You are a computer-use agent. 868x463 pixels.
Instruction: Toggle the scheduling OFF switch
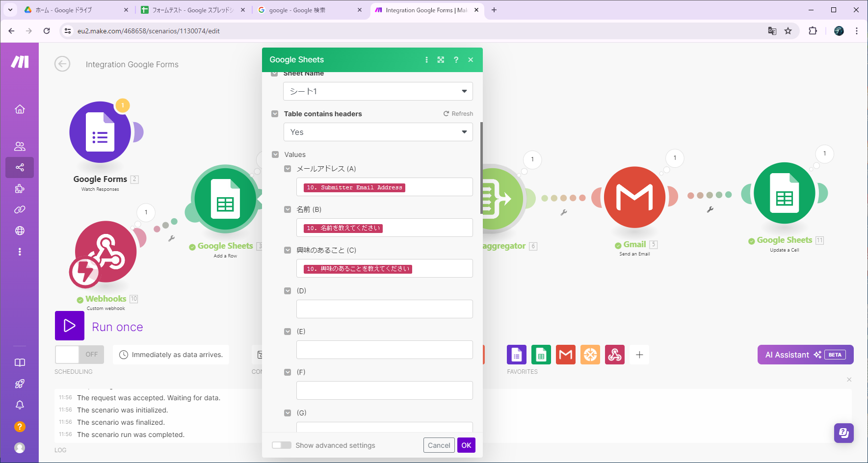[x=79, y=355]
